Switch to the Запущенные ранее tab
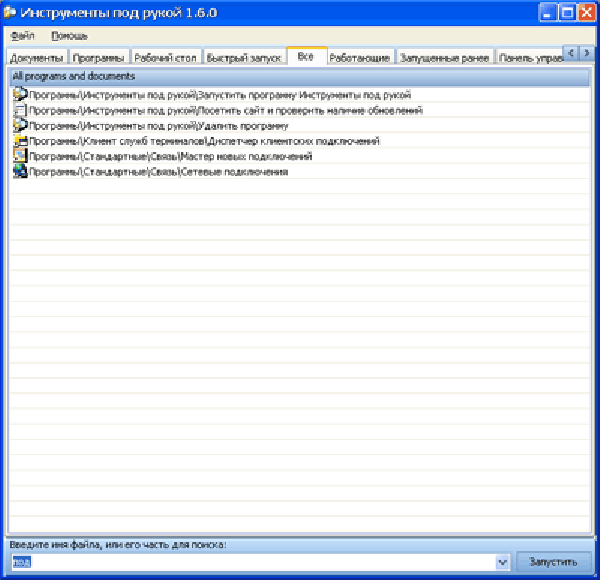The height and width of the screenshot is (580, 600). [x=444, y=58]
